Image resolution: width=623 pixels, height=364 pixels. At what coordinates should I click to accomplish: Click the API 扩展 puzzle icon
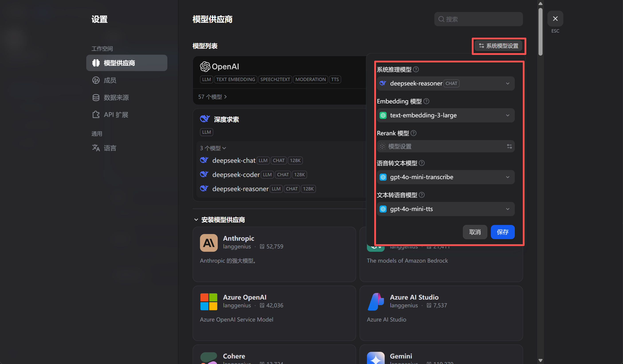[x=96, y=115]
